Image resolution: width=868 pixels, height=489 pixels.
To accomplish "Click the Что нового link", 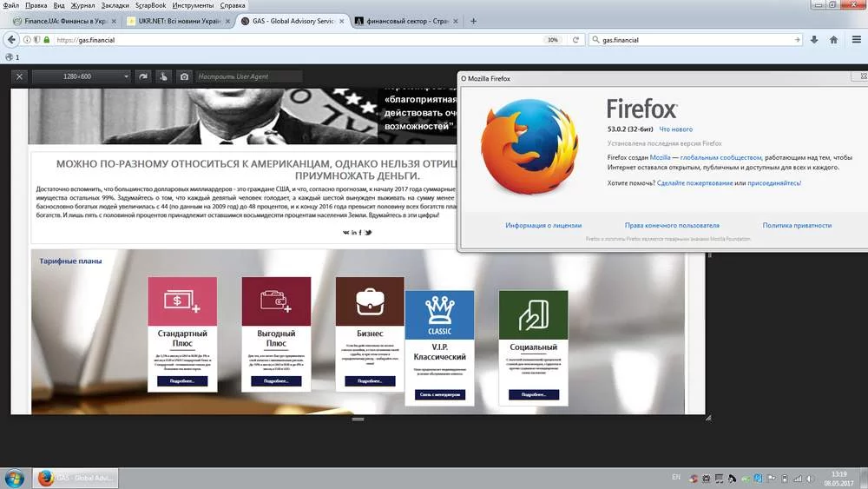I will pos(675,129).
